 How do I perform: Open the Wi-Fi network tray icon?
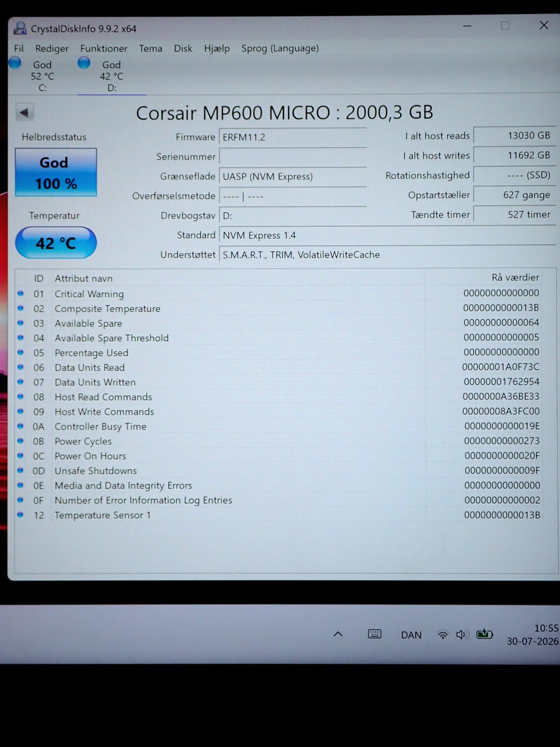pyautogui.click(x=443, y=635)
